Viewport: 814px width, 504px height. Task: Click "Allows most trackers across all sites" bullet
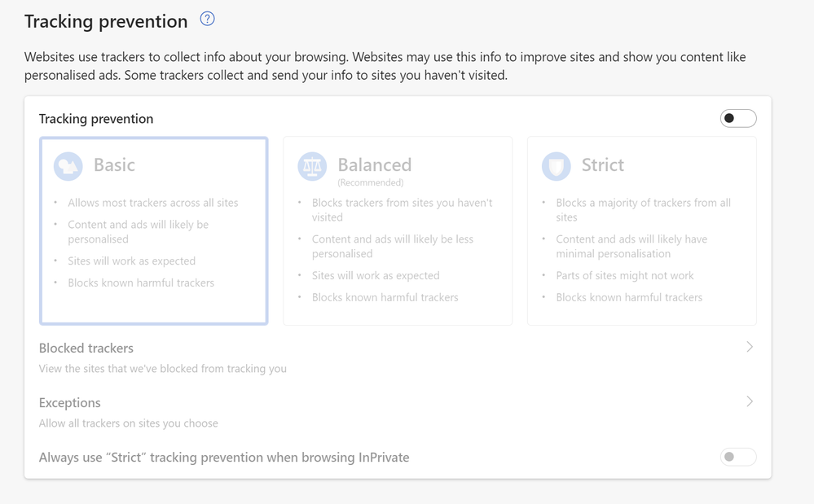tap(153, 203)
